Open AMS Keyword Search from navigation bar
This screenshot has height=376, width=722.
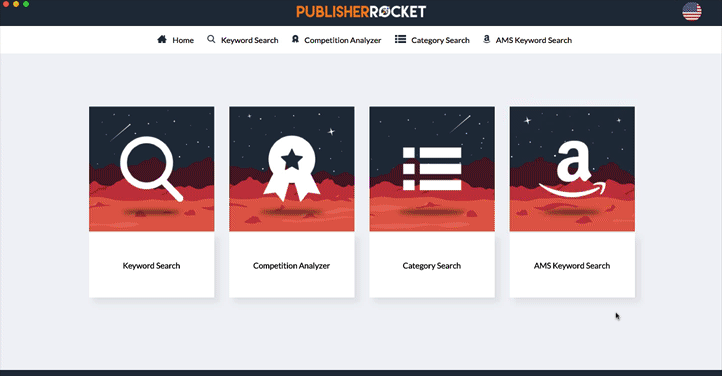(x=534, y=40)
